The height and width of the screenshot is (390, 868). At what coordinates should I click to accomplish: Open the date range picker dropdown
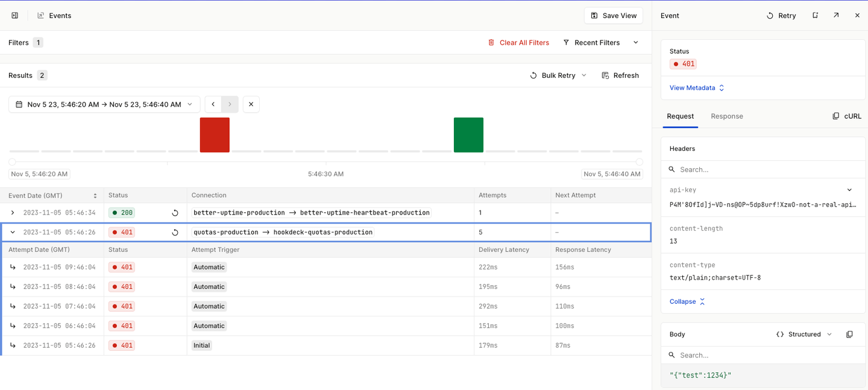(x=104, y=104)
